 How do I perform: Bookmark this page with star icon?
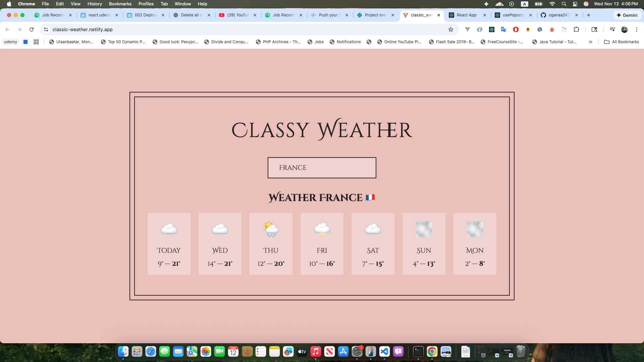[451, 29]
